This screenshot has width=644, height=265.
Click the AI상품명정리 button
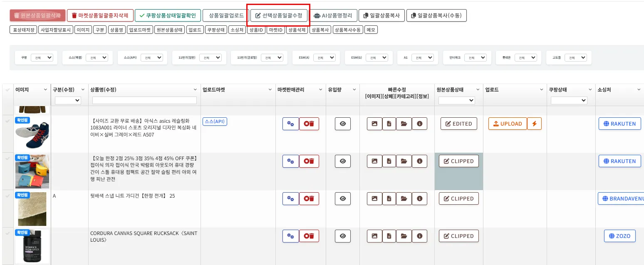click(332, 15)
